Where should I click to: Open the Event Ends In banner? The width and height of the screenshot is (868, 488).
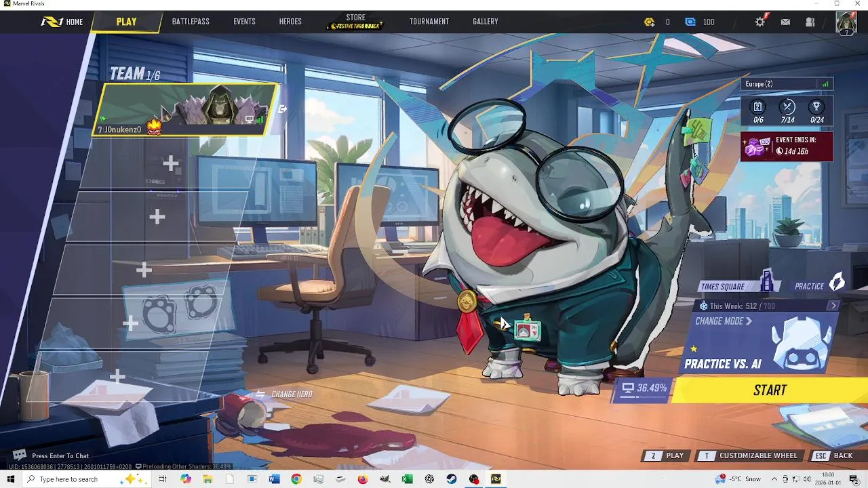[x=787, y=146]
